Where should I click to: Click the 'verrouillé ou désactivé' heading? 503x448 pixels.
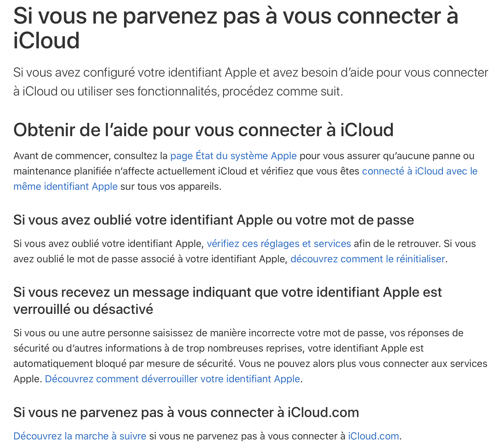pos(83,309)
